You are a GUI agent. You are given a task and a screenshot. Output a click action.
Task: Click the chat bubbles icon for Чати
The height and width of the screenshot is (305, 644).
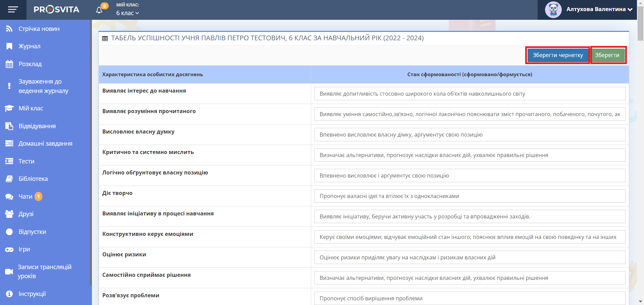tap(9, 197)
